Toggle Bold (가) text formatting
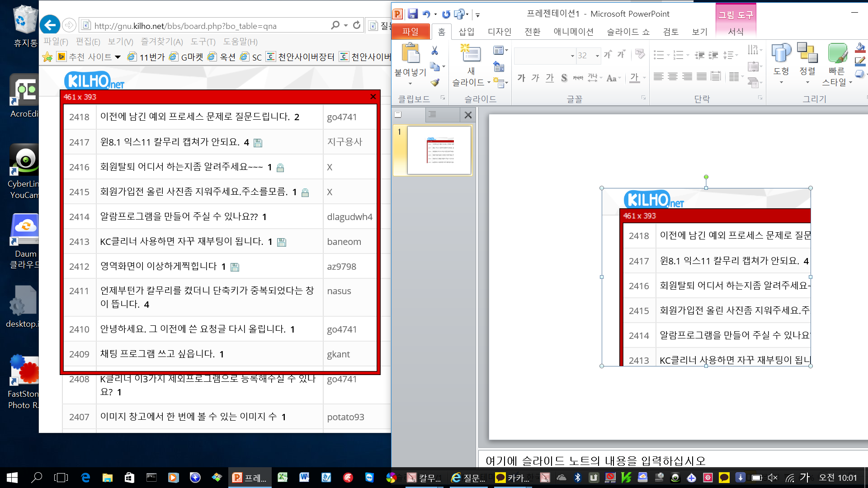 pyautogui.click(x=521, y=78)
